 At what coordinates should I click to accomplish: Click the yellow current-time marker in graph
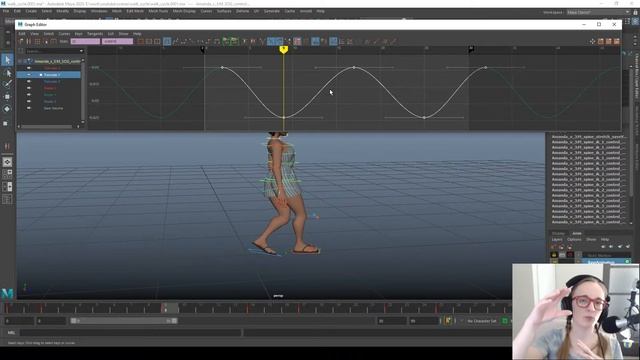click(284, 50)
